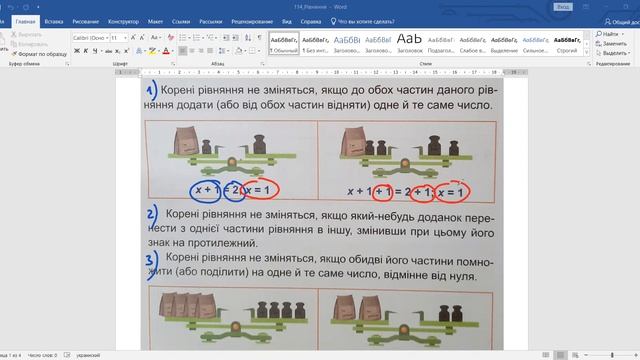This screenshot has height=360, width=640.
Task: Click Общий доступ share button
Action: tap(622, 22)
